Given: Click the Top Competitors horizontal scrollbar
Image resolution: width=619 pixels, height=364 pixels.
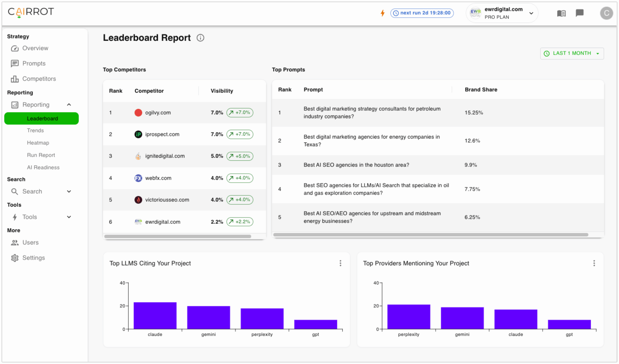Looking at the screenshot, I should [x=177, y=236].
